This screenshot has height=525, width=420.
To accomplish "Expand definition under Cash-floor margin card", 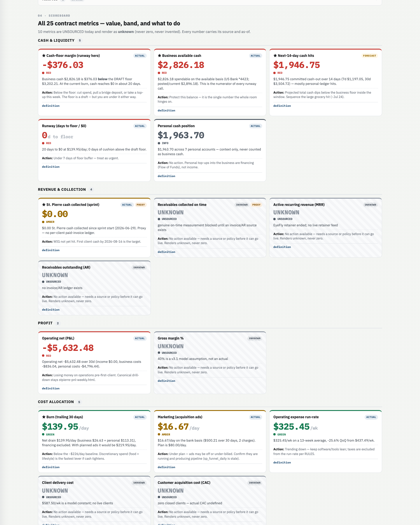I will (51, 106).
